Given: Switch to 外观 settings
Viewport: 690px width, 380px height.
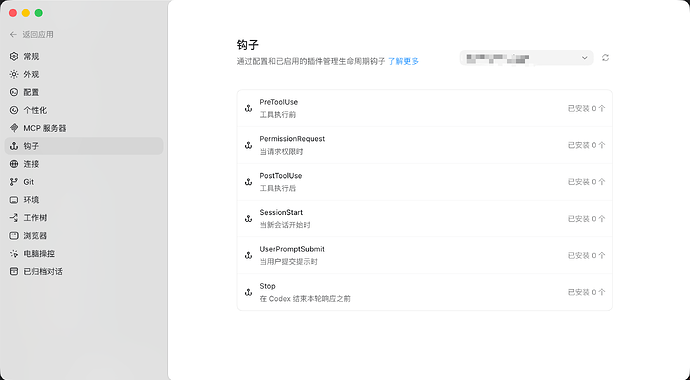Looking at the screenshot, I should pos(84,74).
